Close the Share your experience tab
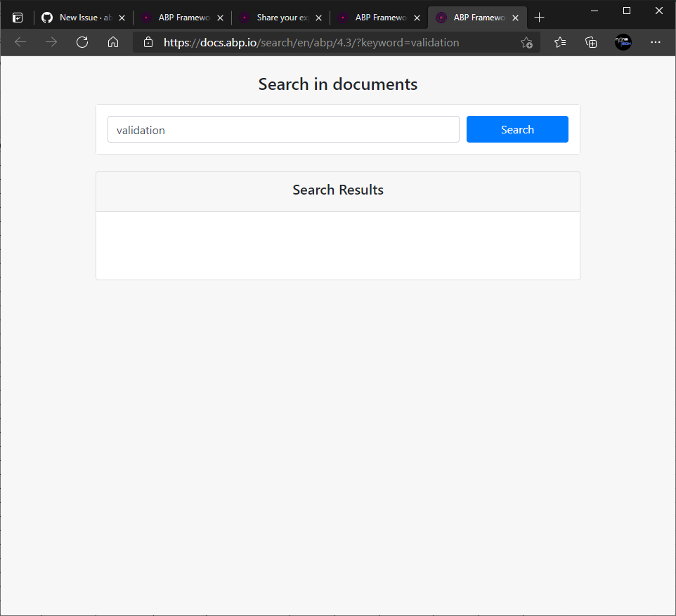 [x=318, y=17]
